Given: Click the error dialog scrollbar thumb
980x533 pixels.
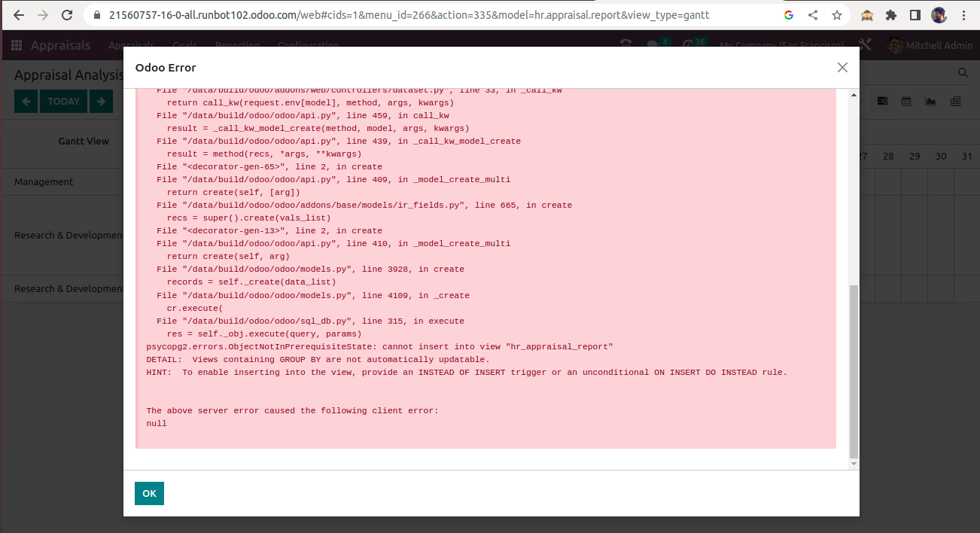Looking at the screenshot, I should point(853,371).
